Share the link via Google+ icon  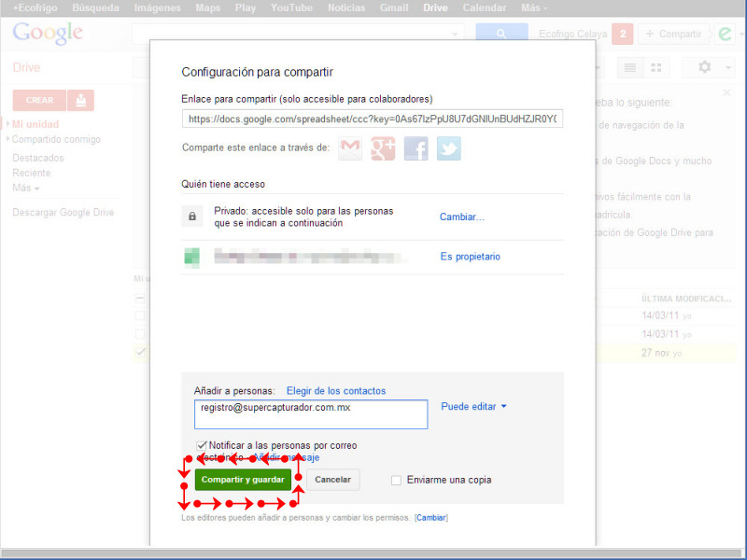pyautogui.click(x=383, y=148)
